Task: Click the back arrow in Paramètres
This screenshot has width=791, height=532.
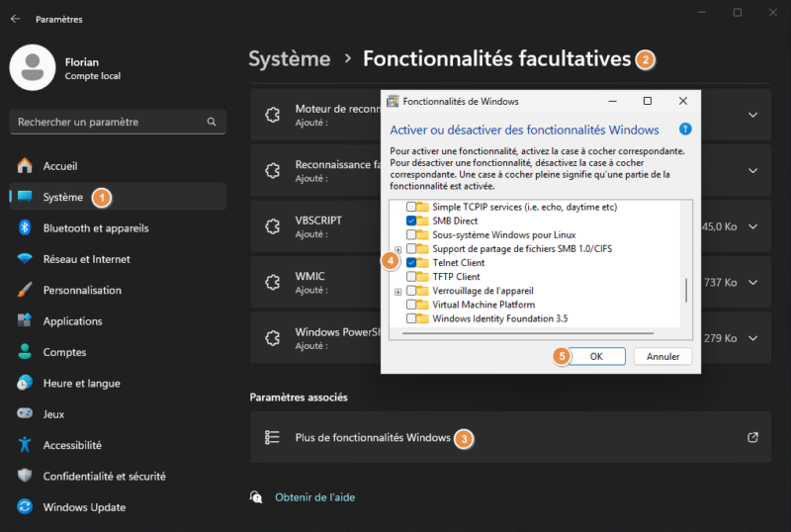Action: [15, 19]
